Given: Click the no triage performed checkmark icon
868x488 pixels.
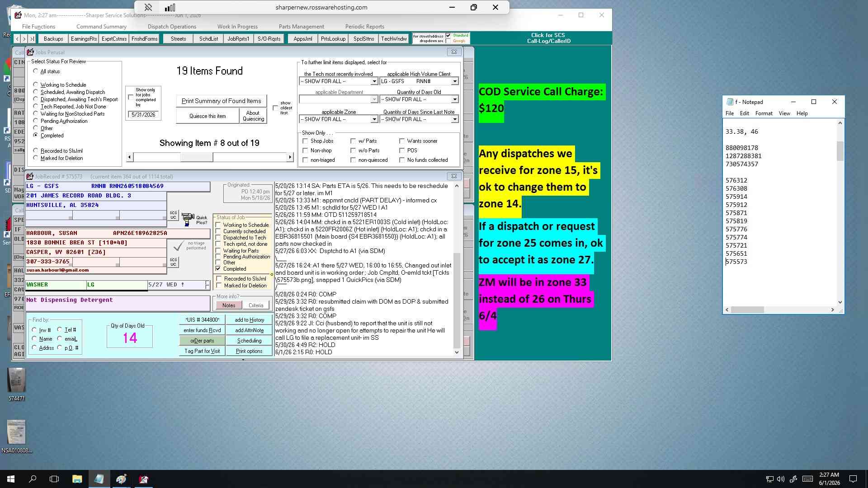Looking at the screenshot, I should tap(179, 246).
